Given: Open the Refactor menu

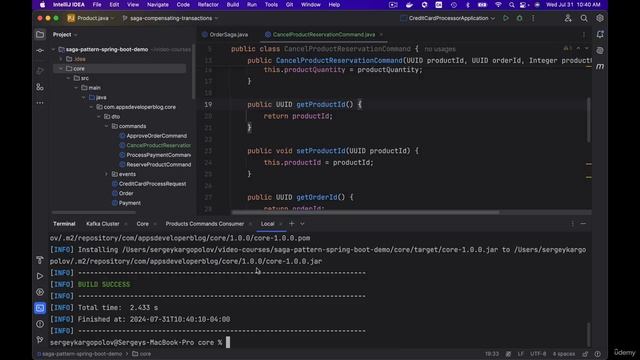Looking at the screenshot, I should (x=208, y=5).
